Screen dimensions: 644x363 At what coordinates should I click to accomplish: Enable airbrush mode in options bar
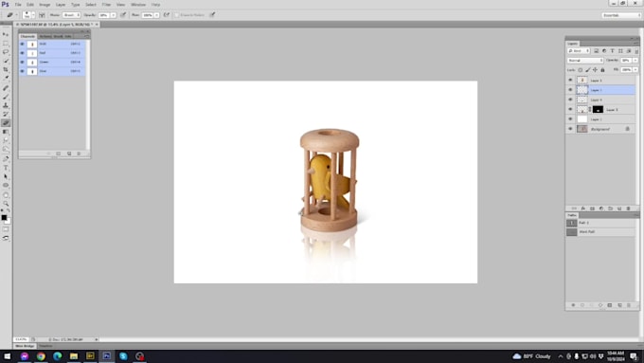[167, 15]
